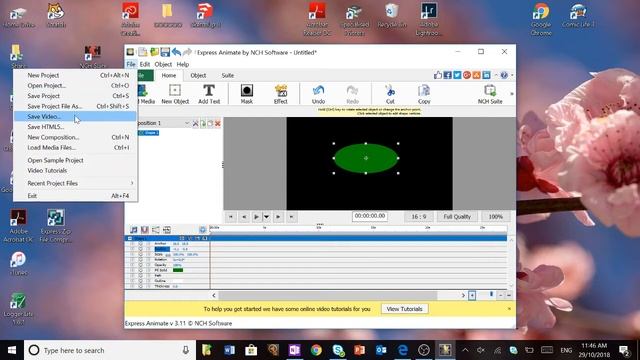Open the dropdown arrow beside help icon
Image resolution: width=640 pixels, height=360 pixels.
pyautogui.click(x=512, y=75)
